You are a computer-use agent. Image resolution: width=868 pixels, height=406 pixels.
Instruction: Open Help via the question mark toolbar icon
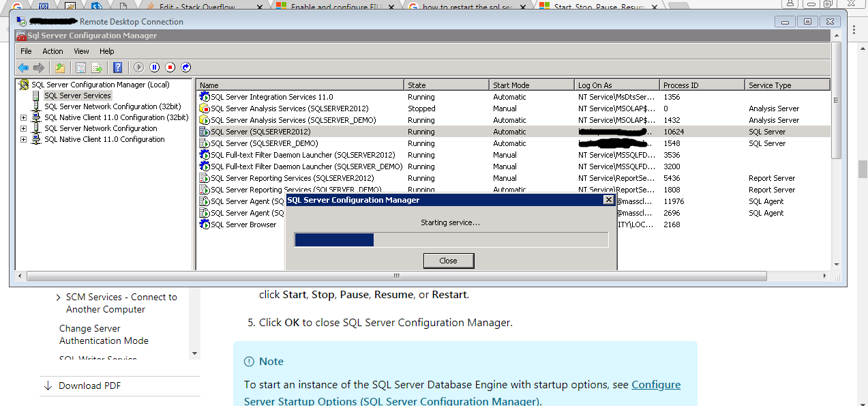118,68
